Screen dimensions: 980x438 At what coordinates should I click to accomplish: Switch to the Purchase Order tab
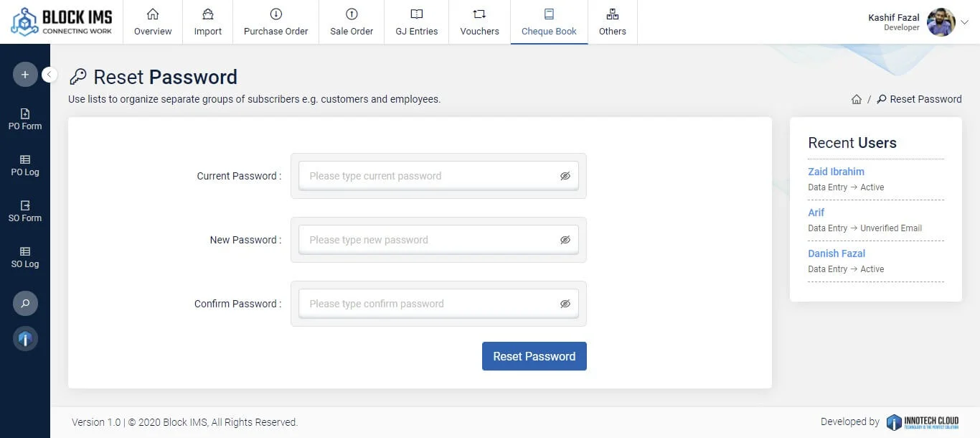coord(275,22)
